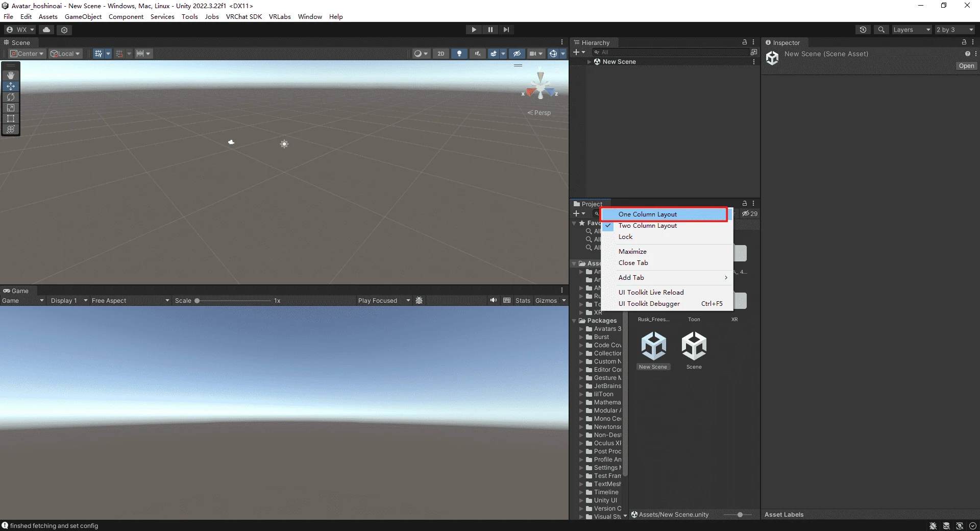The height and width of the screenshot is (531, 980).
Task: Toggle 2D mode in Scene view
Action: click(440, 54)
